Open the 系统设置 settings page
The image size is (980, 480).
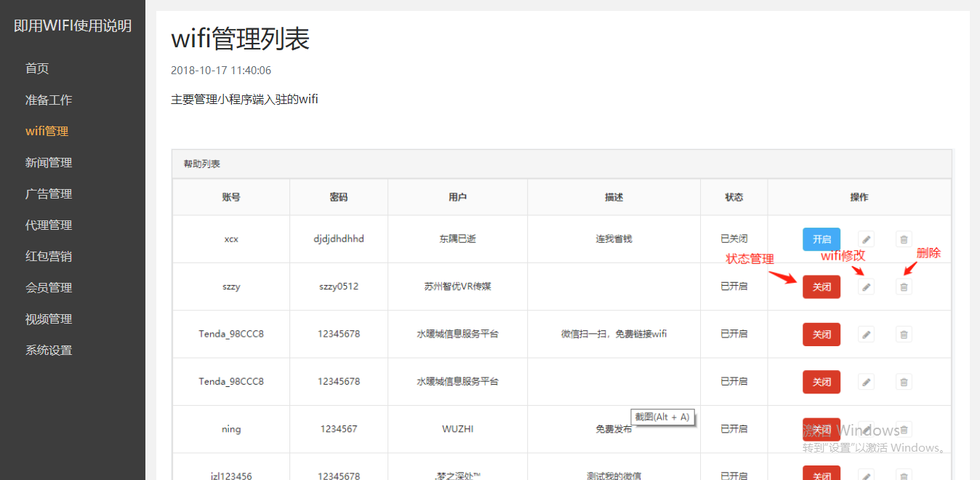pyautogui.click(x=49, y=350)
